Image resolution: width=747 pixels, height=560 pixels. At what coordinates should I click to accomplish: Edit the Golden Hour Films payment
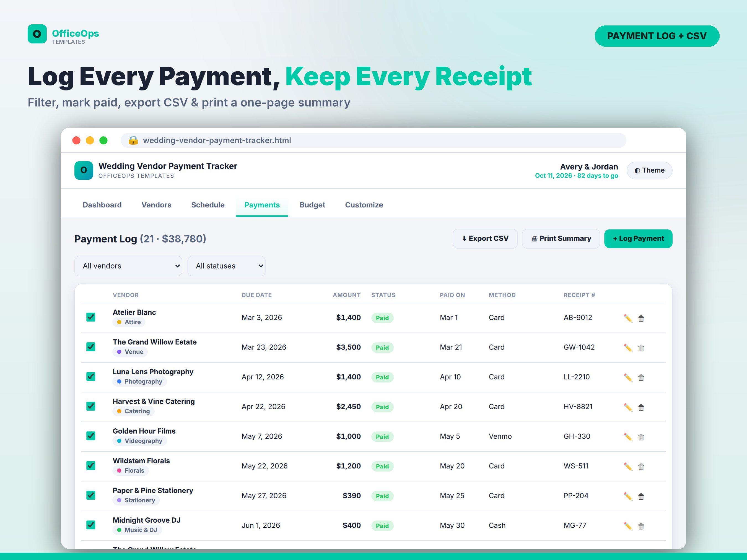pos(628,437)
